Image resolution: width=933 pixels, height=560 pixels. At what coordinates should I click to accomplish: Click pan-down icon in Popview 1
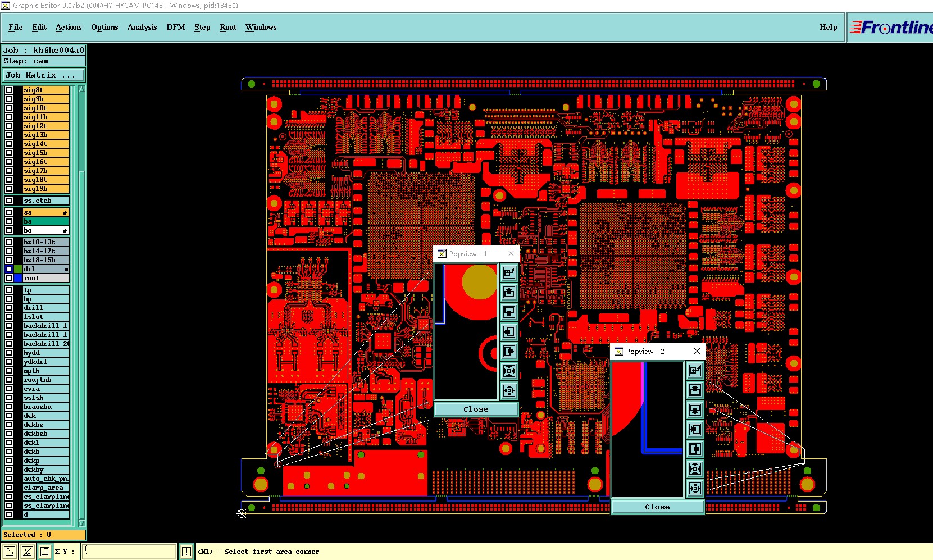tap(509, 312)
